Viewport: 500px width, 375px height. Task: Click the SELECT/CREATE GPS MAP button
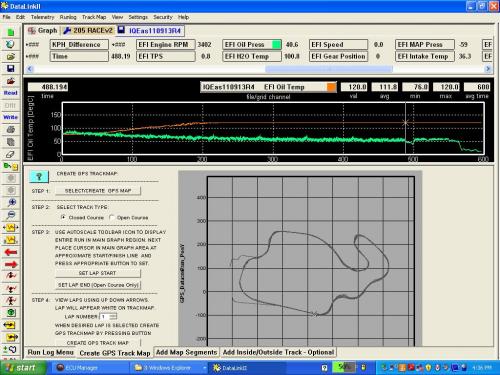point(98,191)
